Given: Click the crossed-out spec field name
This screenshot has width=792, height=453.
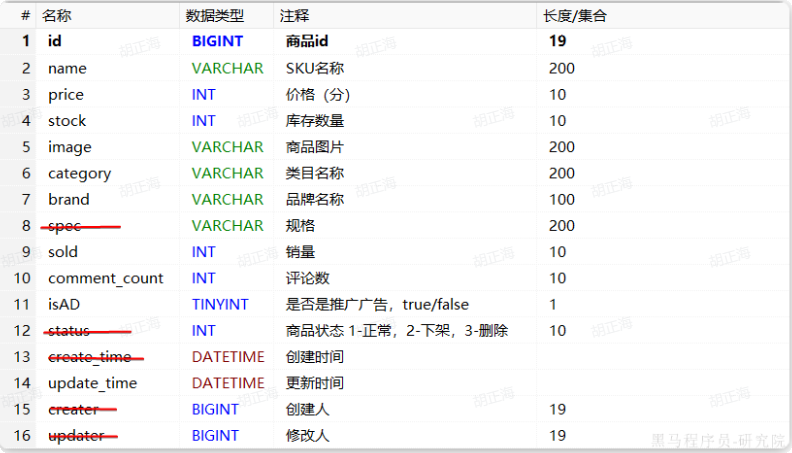Looking at the screenshot, I should pyautogui.click(x=65, y=225).
